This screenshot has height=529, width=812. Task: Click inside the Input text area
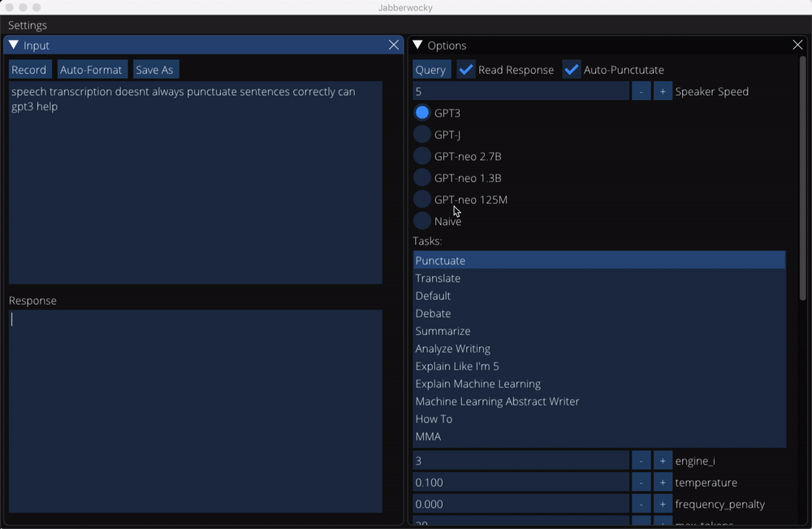coord(195,182)
